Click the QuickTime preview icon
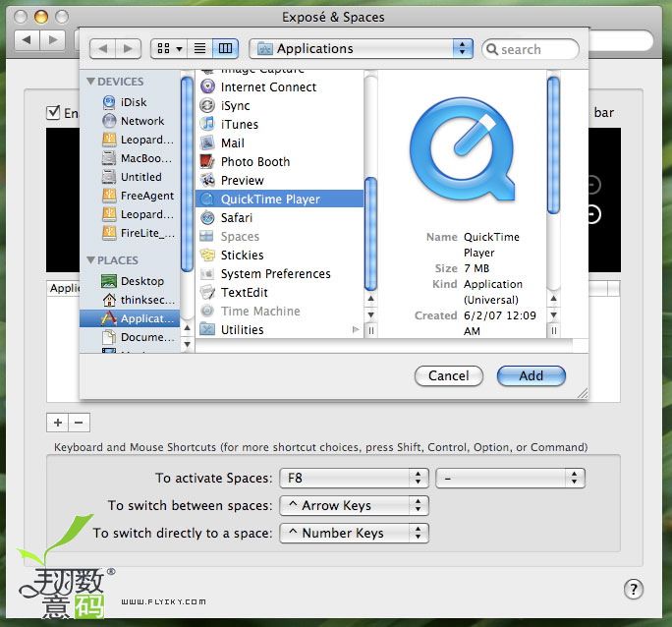The width and height of the screenshot is (672, 627). tap(463, 150)
